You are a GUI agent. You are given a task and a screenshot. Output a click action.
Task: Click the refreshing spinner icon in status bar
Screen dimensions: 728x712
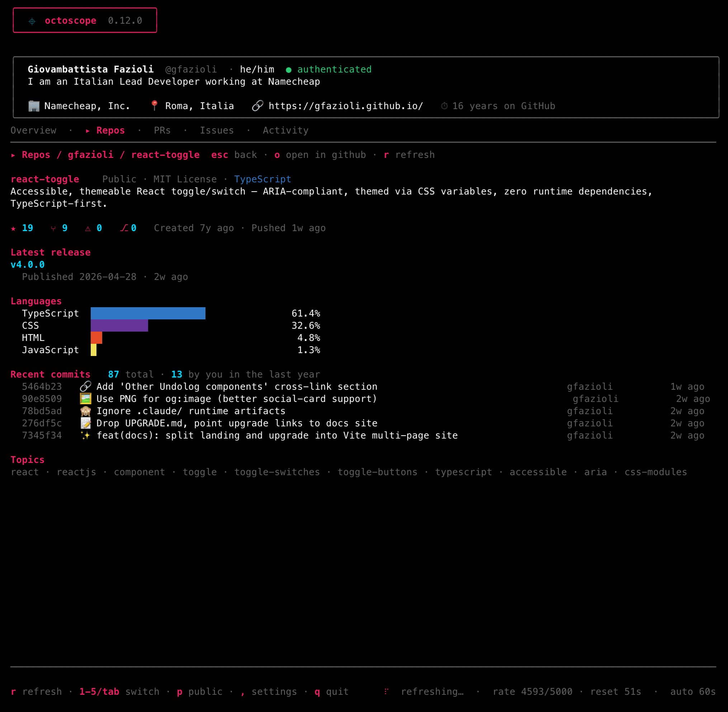point(387,692)
